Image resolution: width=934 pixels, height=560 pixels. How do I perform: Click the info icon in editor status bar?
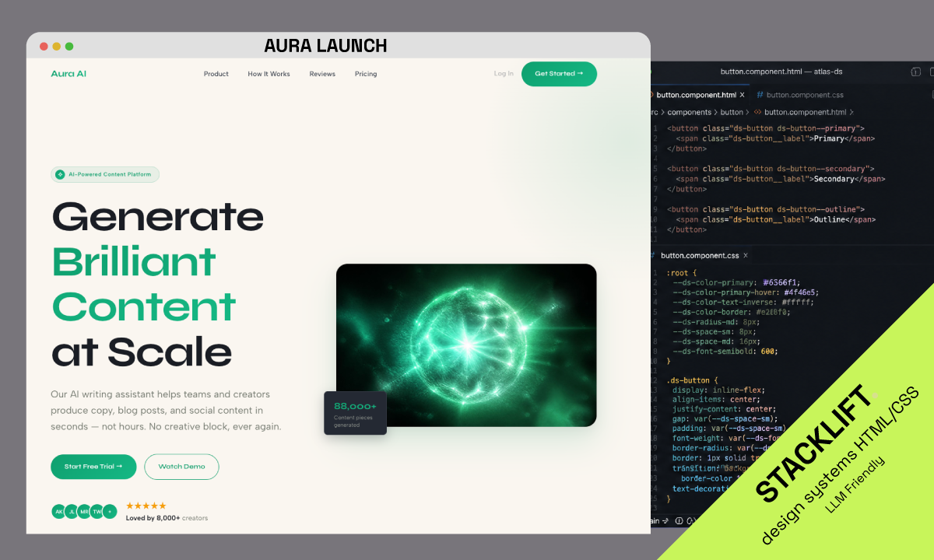[x=679, y=520]
